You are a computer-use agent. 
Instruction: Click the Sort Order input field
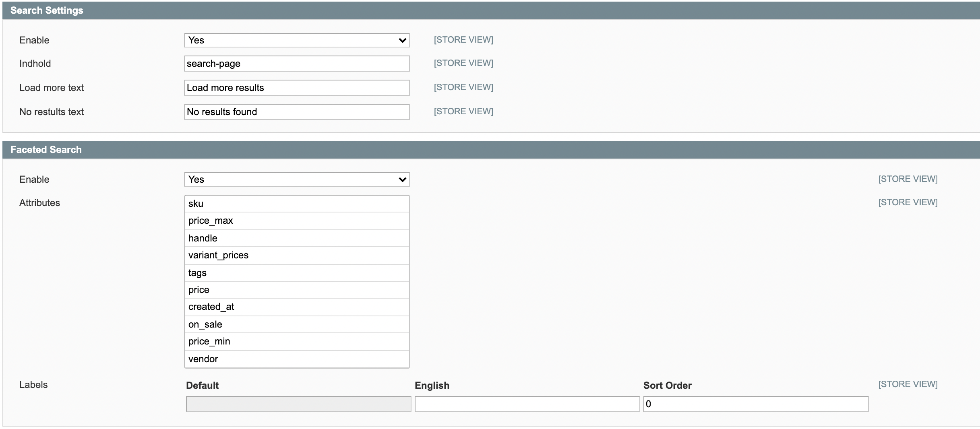pyautogui.click(x=755, y=404)
